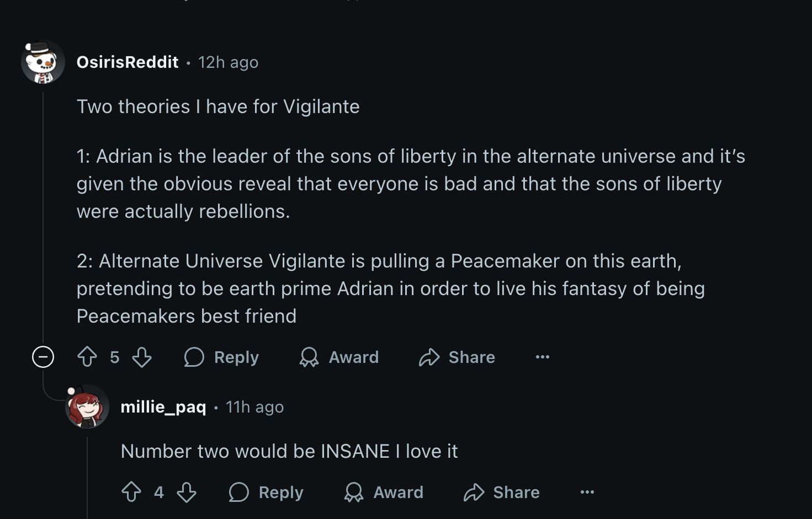
Task: Downvote OsirisReddit's Vigilante theories comment
Action: tap(142, 357)
